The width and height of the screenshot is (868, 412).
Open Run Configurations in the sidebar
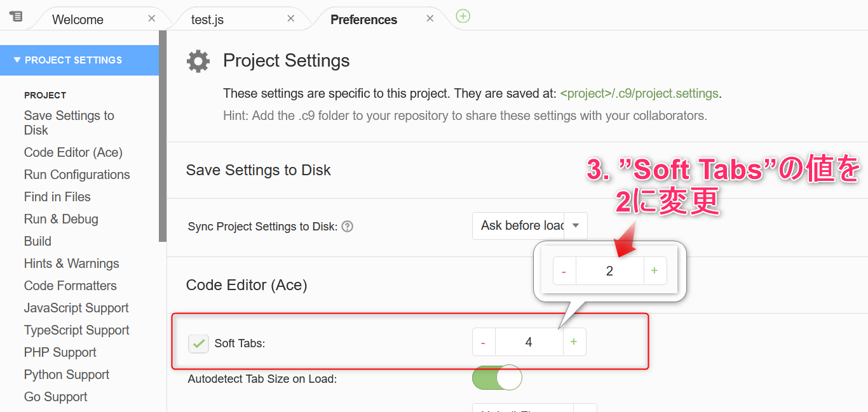pos(77,175)
